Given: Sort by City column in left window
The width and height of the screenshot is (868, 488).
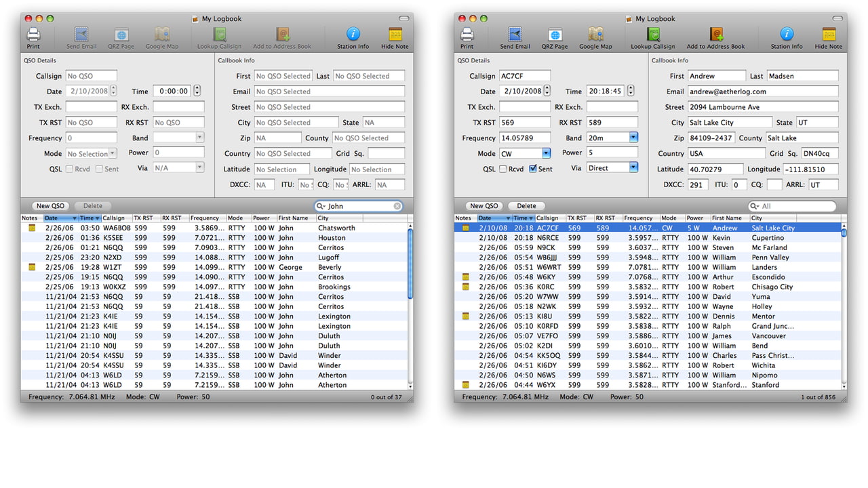Looking at the screenshot, I should pos(339,218).
